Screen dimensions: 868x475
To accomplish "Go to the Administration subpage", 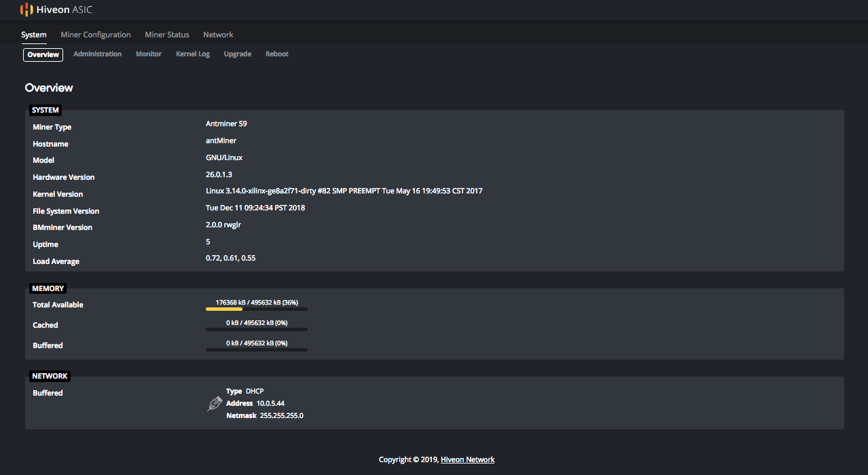I will [x=98, y=54].
